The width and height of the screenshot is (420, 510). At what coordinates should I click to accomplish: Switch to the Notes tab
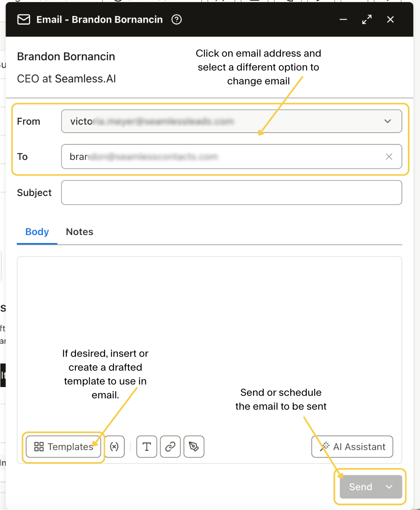(79, 232)
